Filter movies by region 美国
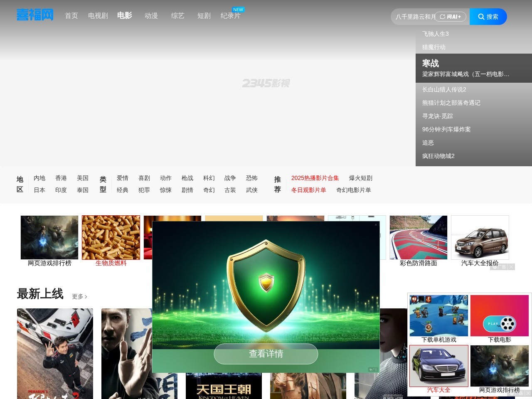 pos(83,178)
